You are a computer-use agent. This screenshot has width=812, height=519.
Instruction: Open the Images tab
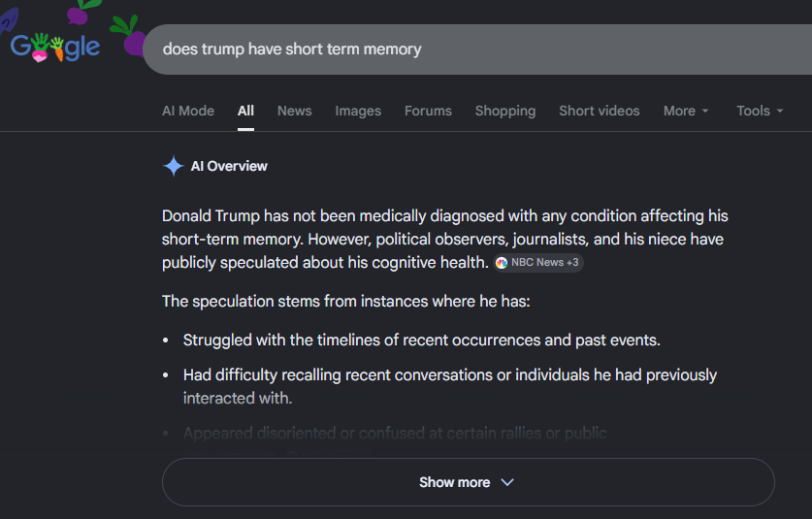coord(358,111)
